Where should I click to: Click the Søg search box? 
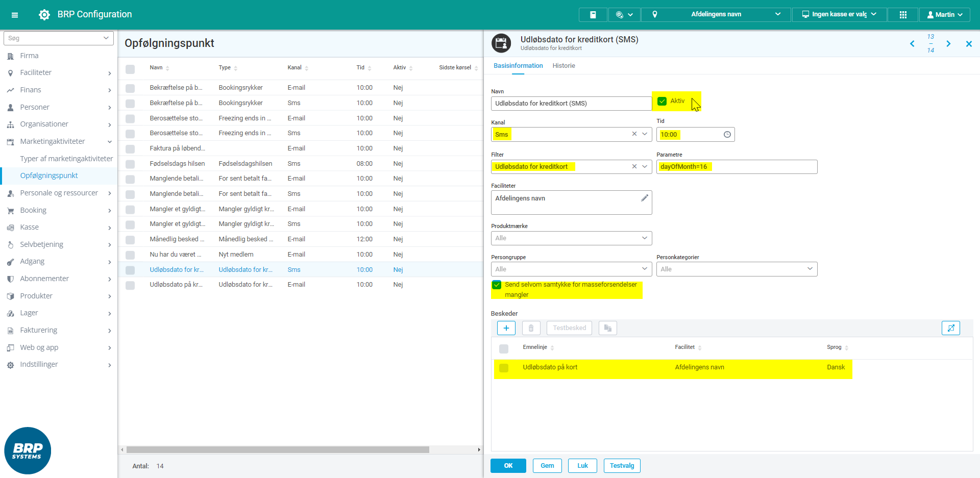coord(59,38)
